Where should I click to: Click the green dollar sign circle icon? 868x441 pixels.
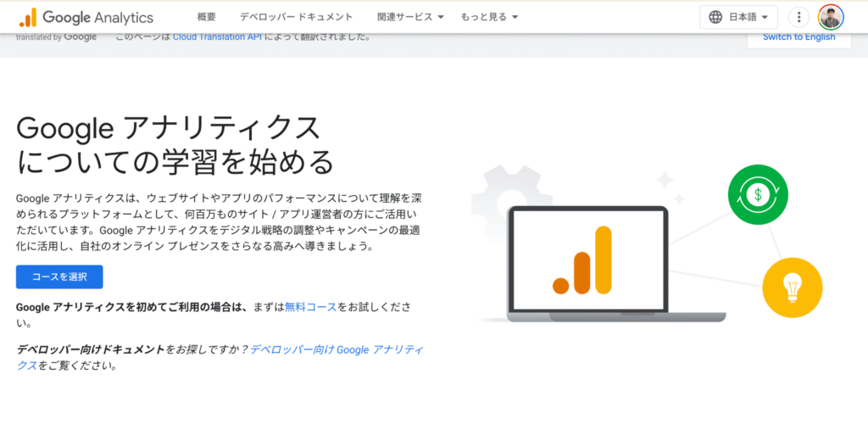pyautogui.click(x=758, y=194)
